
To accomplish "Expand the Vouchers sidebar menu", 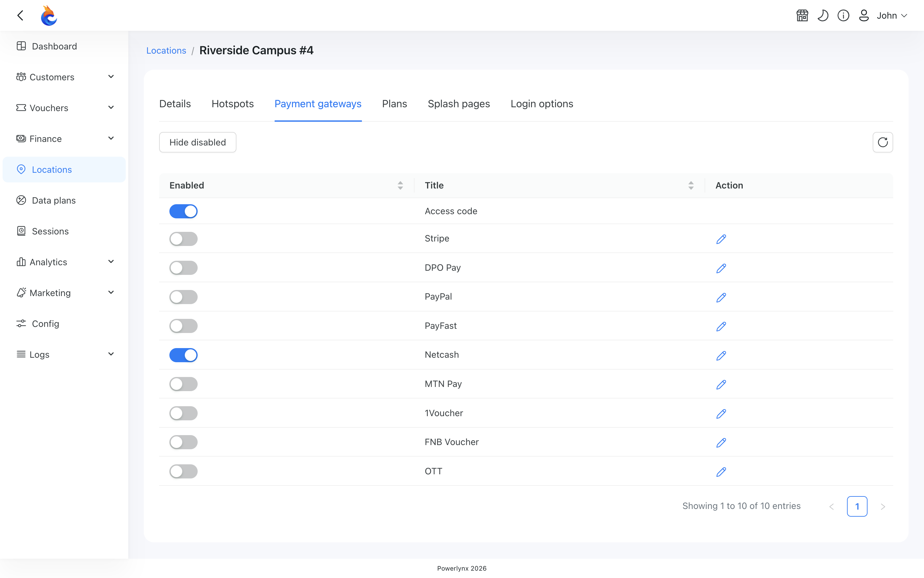I will pos(64,108).
